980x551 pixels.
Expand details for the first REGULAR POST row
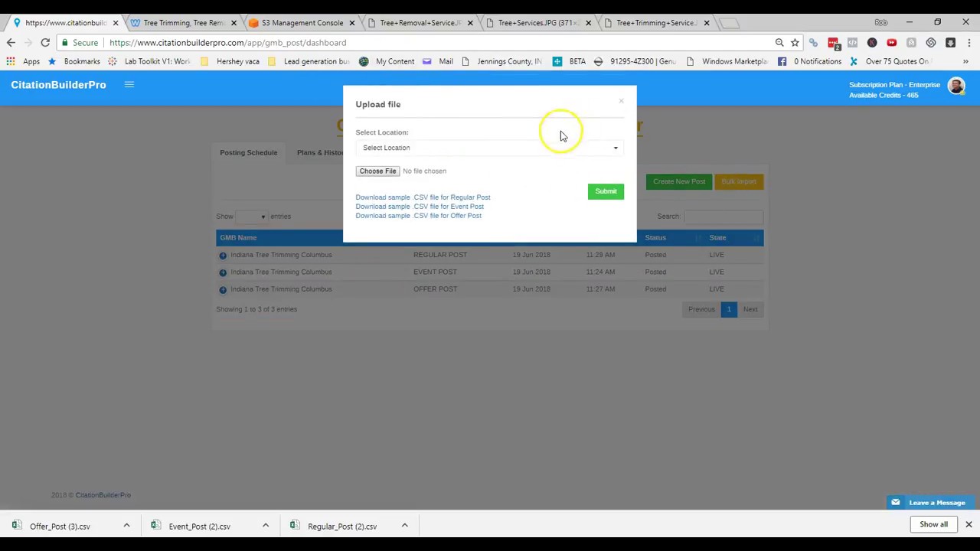point(223,254)
